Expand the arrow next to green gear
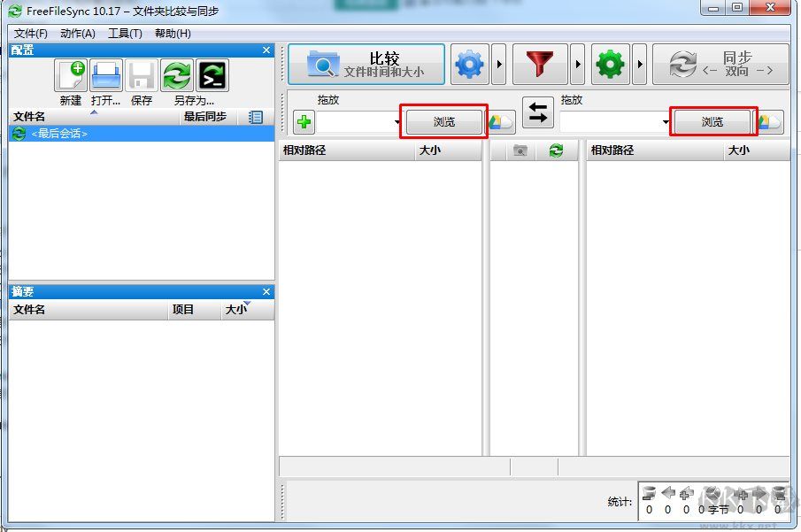The width and height of the screenshot is (801, 532). [640, 65]
